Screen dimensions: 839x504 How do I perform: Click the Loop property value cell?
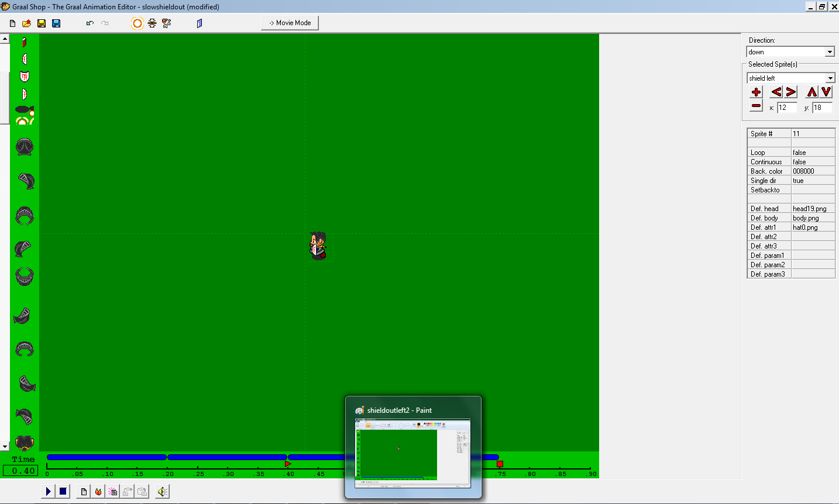(813, 153)
